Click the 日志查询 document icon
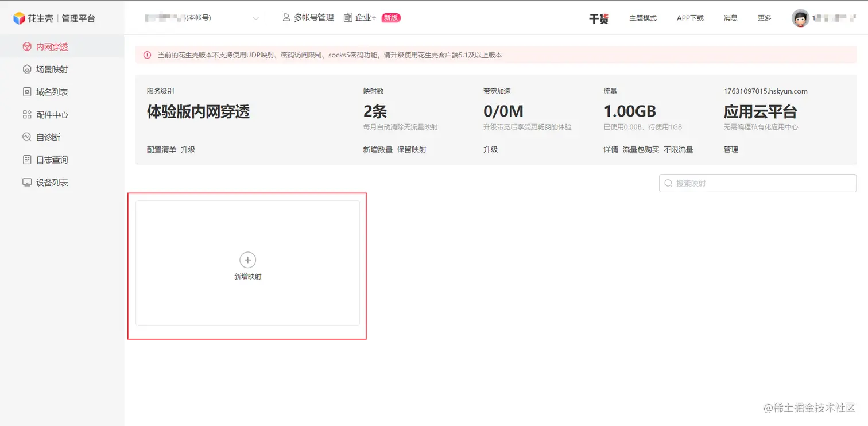Screen dimensions: 868x426 [x=27, y=160]
